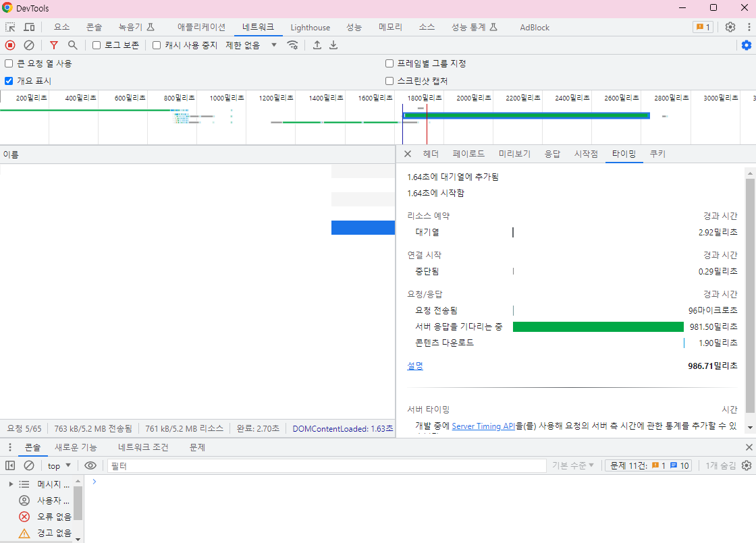View the 페이로드 request tab
The image size is (756, 543).
pyautogui.click(x=468, y=154)
